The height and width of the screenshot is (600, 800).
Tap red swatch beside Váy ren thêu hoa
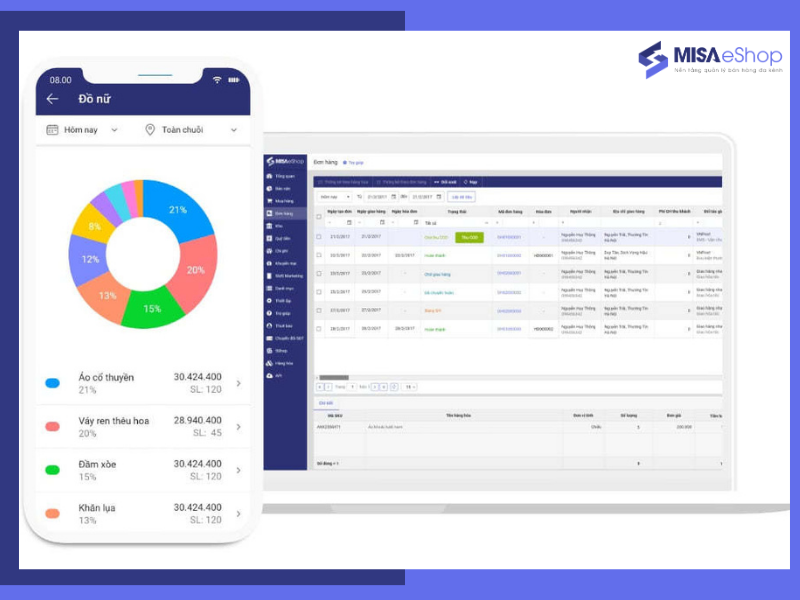click(53, 427)
